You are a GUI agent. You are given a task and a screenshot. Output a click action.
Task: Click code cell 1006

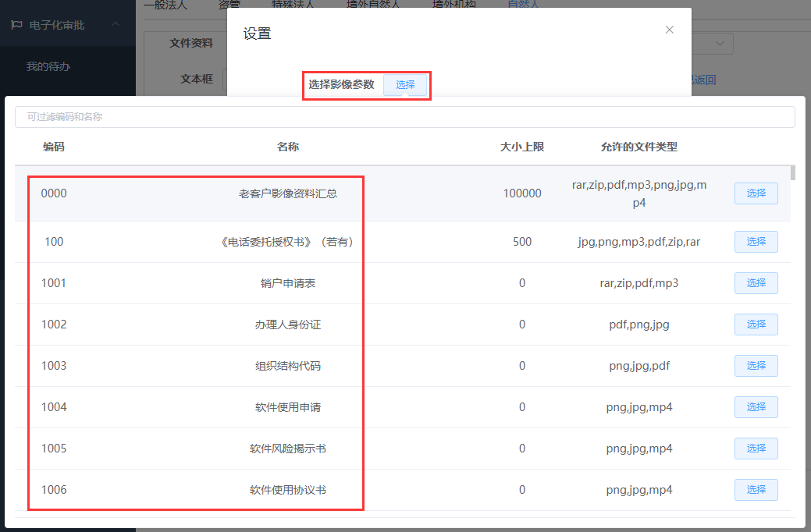pyautogui.click(x=54, y=490)
